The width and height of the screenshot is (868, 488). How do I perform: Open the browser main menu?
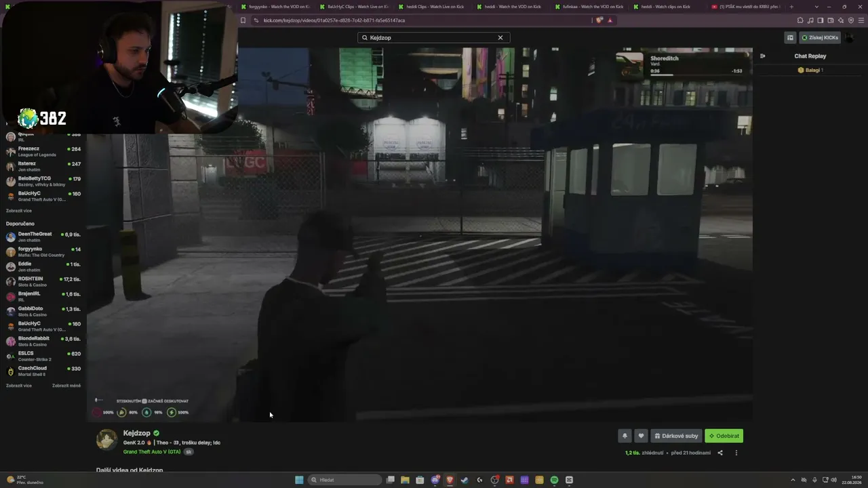(x=861, y=20)
